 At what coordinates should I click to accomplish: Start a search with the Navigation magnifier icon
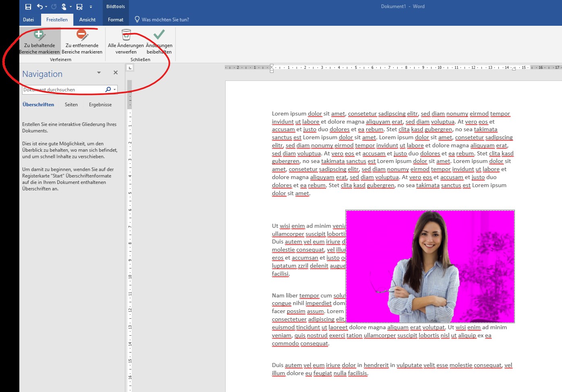coord(107,89)
